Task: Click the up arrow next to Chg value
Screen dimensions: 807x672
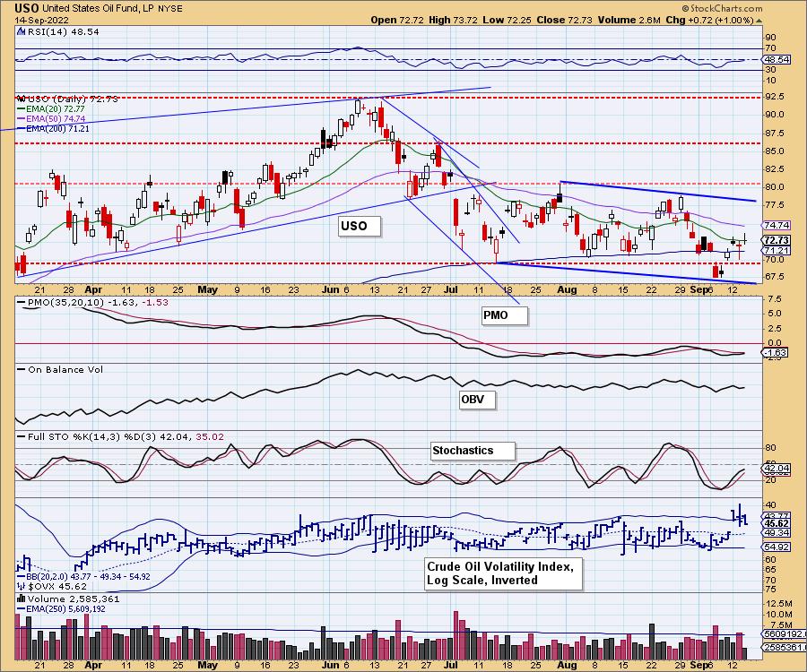Action: [x=759, y=21]
